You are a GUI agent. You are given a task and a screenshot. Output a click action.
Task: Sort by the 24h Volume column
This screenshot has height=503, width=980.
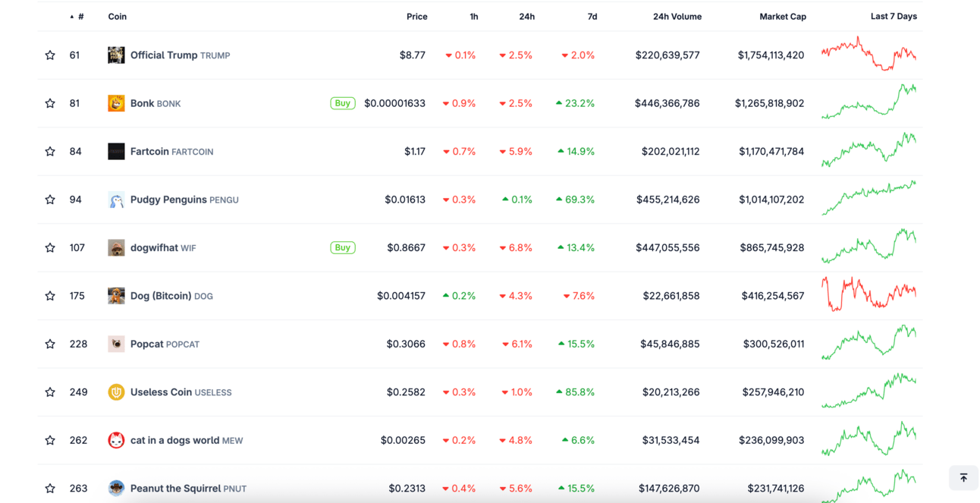pyautogui.click(x=677, y=17)
